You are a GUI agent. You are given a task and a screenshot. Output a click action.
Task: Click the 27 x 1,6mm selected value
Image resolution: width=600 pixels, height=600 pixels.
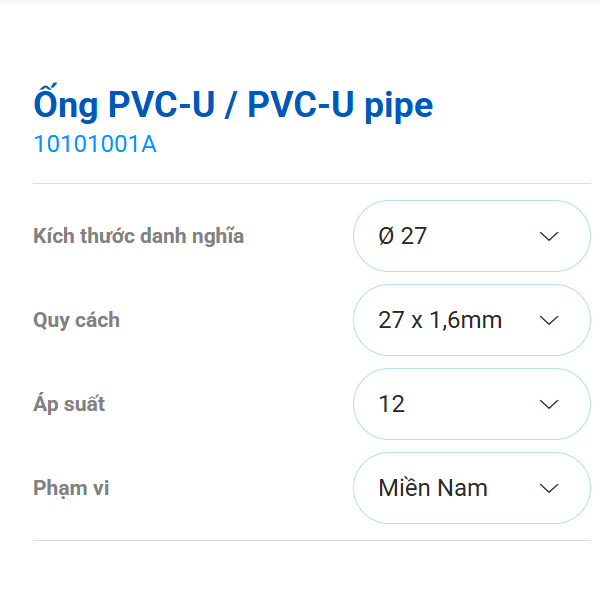(440, 321)
